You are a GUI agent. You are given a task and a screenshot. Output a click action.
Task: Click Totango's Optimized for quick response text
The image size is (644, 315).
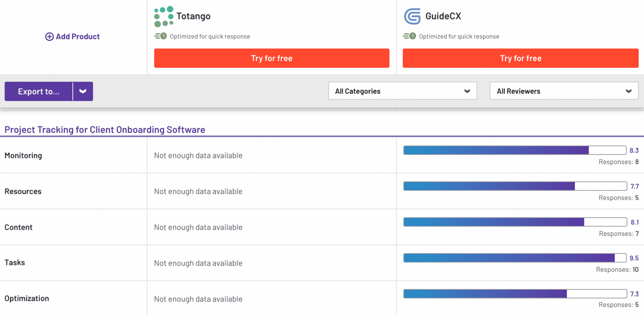click(210, 36)
